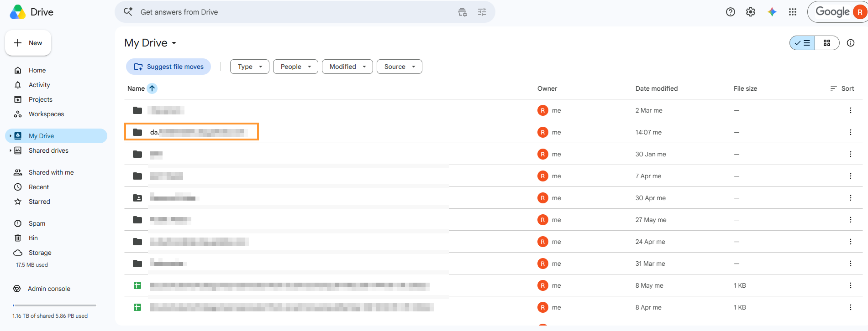
Task: Switch to list layout view
Action: tap(803, 43)
